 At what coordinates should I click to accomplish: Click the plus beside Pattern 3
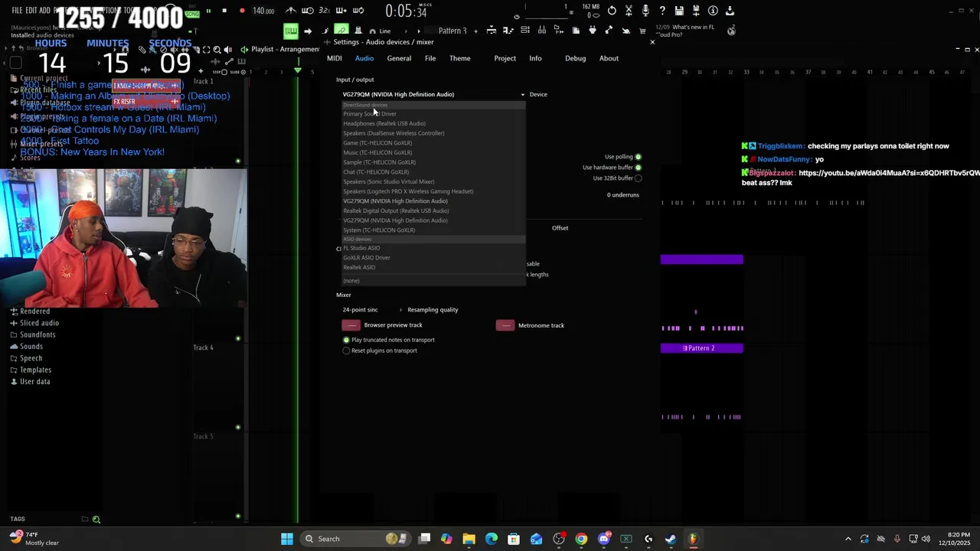(475, 31)
